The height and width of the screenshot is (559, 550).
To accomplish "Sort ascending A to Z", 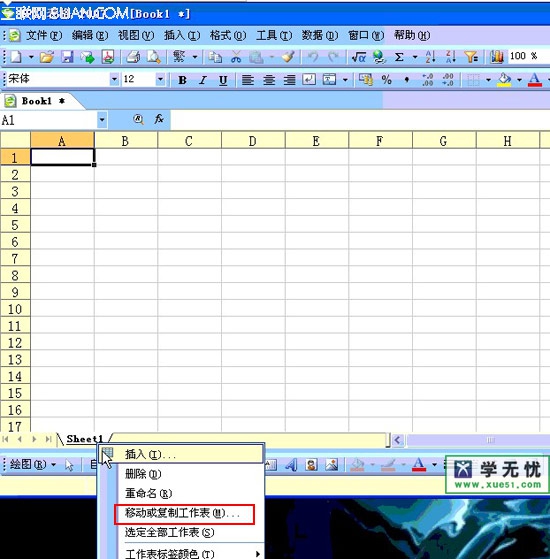I will [430, 57].
